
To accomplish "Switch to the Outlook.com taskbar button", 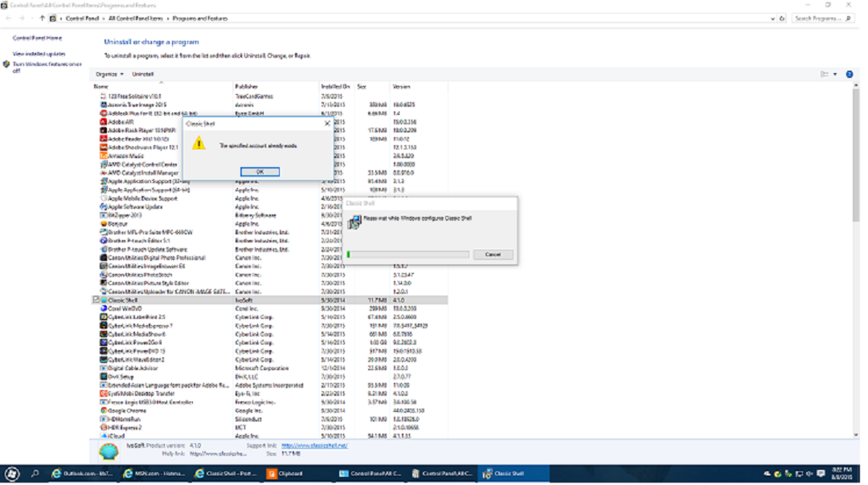I will coord(83,475).
